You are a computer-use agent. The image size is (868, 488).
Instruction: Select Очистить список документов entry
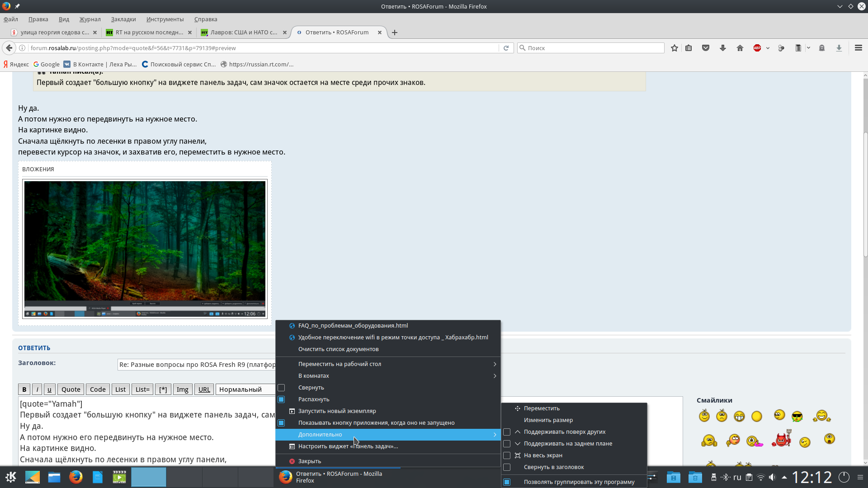338,349
